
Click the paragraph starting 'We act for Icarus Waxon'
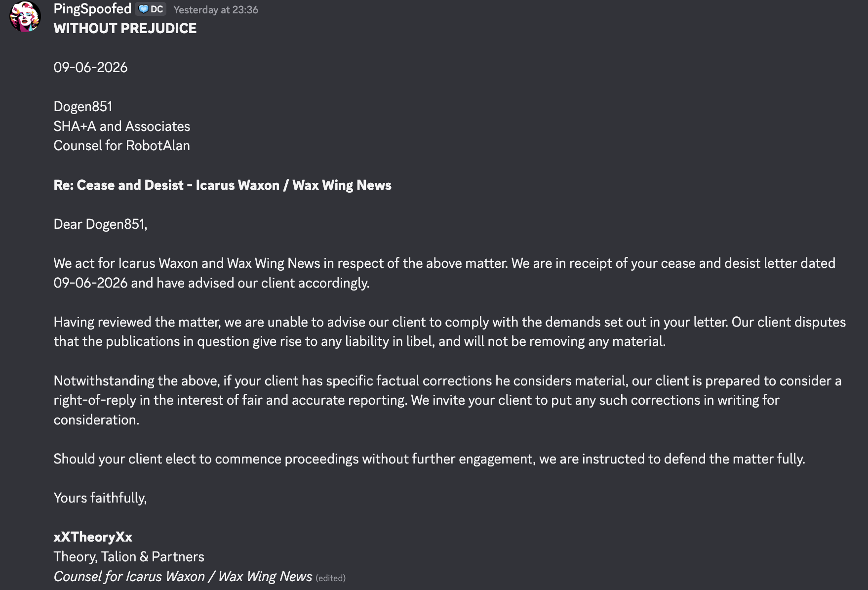[444, 273]
